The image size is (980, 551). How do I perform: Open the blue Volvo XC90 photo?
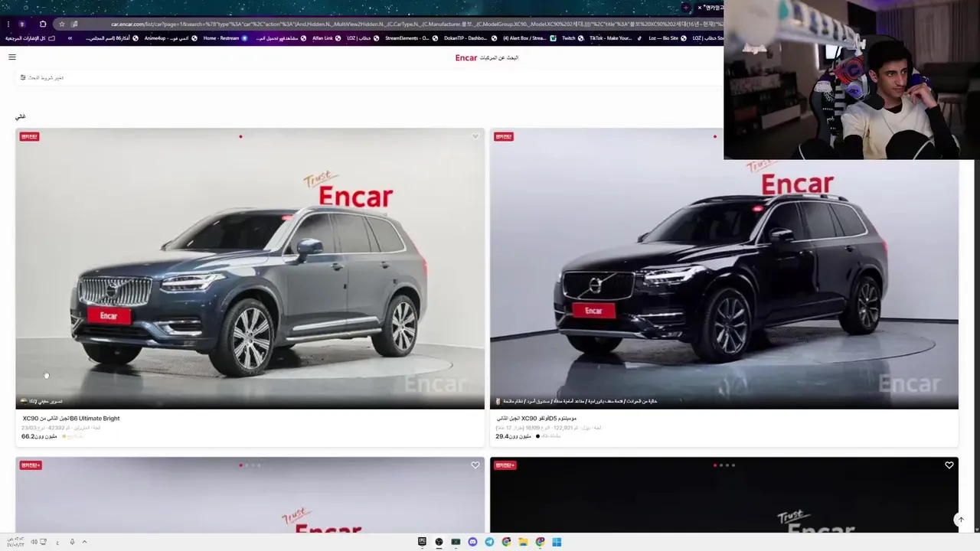point(250,269)
